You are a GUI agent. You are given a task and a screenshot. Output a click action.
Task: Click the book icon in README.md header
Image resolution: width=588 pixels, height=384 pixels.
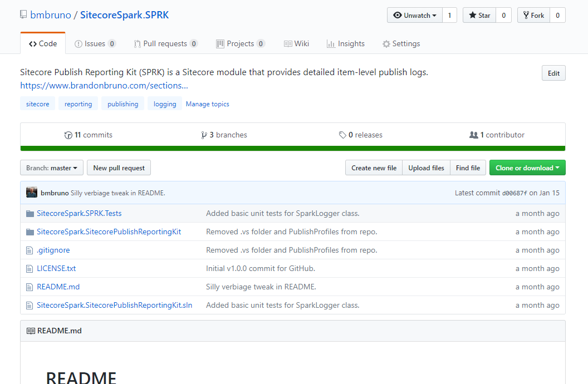pyautogui.click(x=31, y=331)
